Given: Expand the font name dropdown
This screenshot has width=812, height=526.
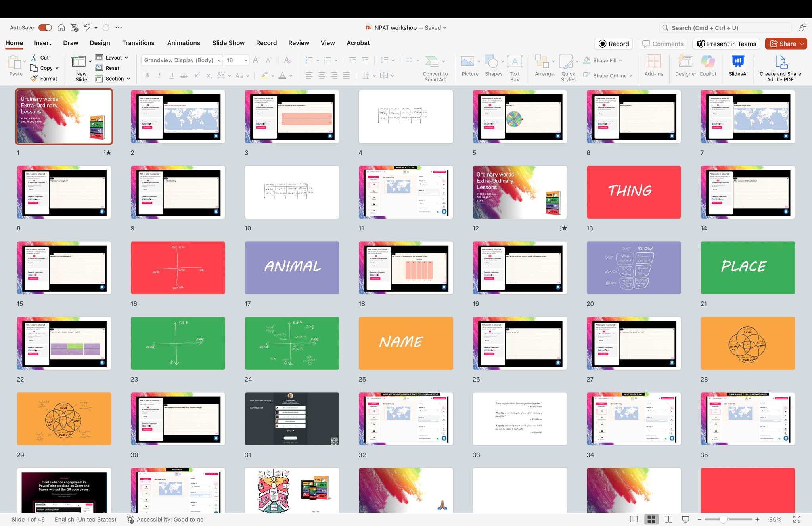Looking at the screenshot, I should click(x=219, y=60).
